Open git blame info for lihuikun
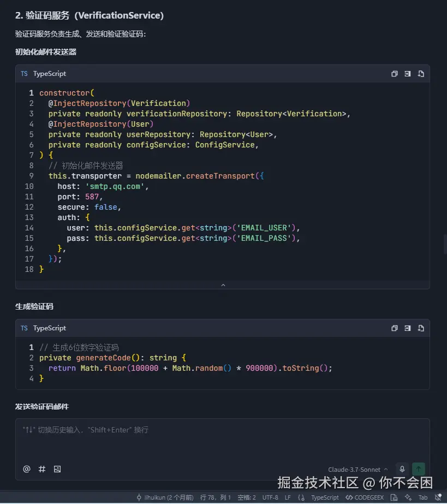This screenshot has height=504, width=447. pyautogui.click(x=165, y=497)
